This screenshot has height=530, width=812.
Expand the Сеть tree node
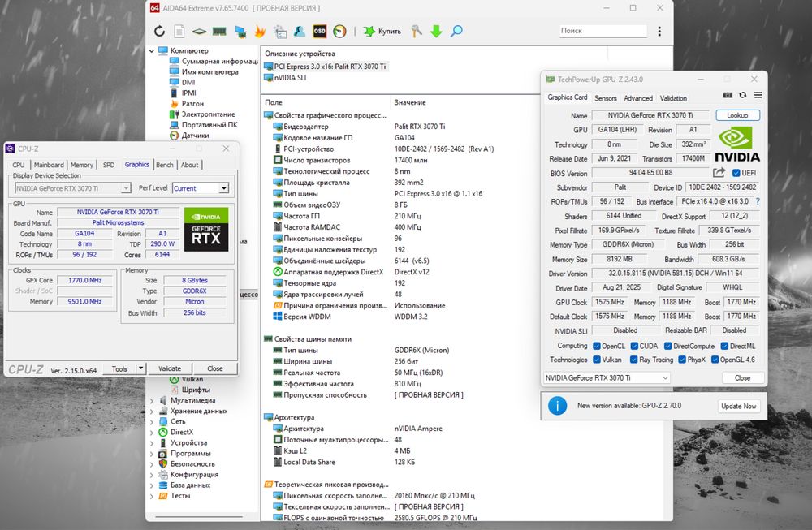point(151,422)
